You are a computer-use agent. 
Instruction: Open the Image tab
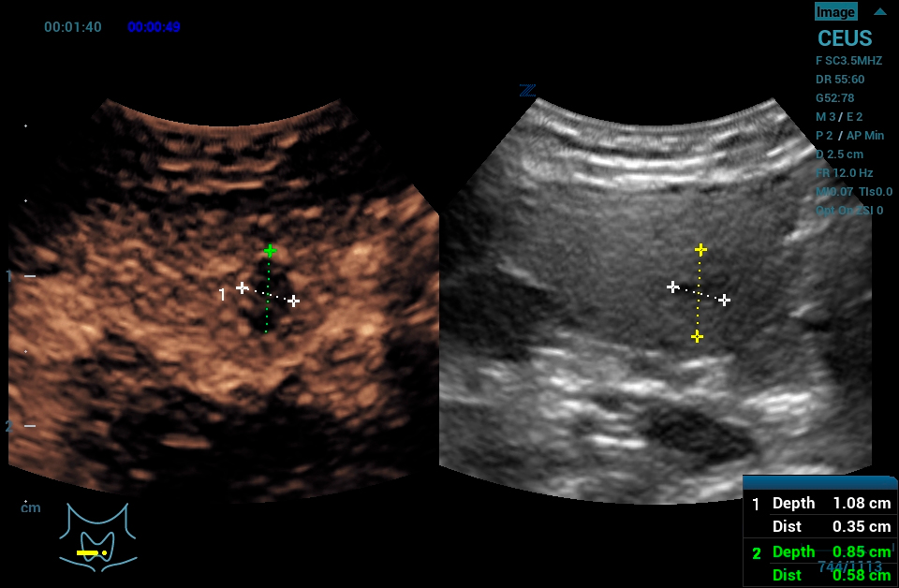point(835,12)
